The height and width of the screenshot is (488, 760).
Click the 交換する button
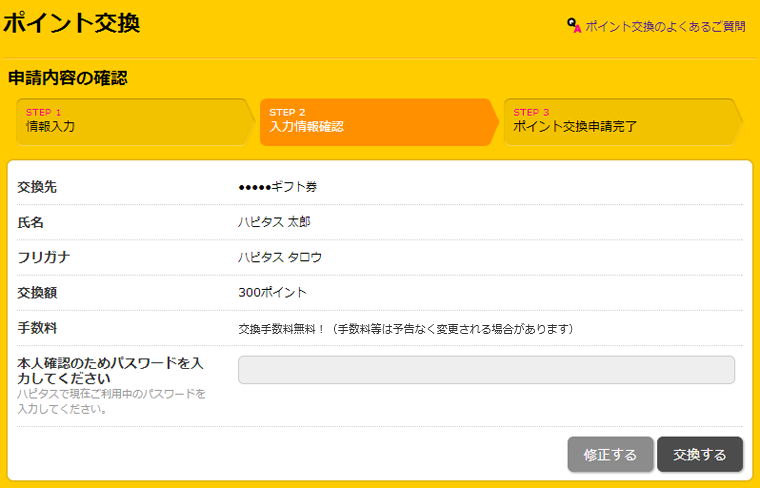[700, 455]
